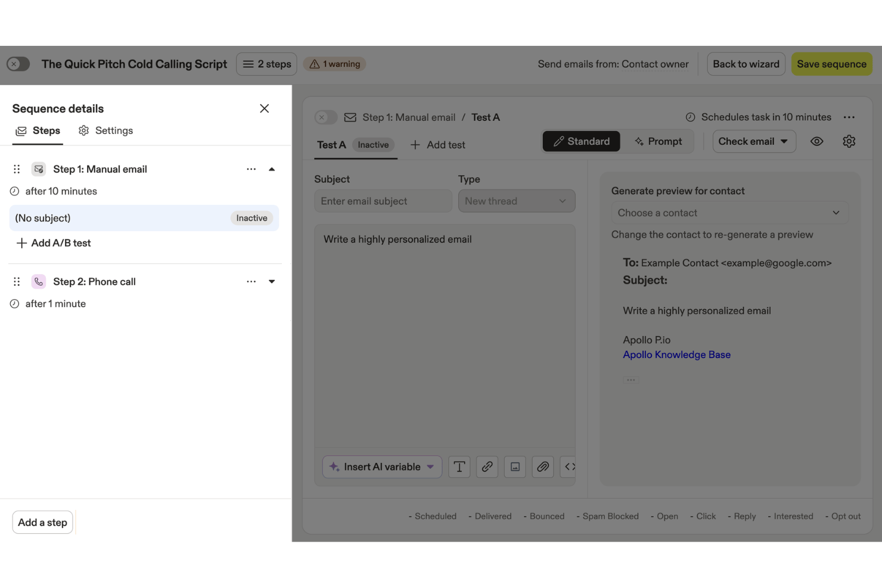Image resolution: width=882 pixels, height=588 pixels.
Task: Click the schedule clock icon in editor header
Action: click(691, 117)
